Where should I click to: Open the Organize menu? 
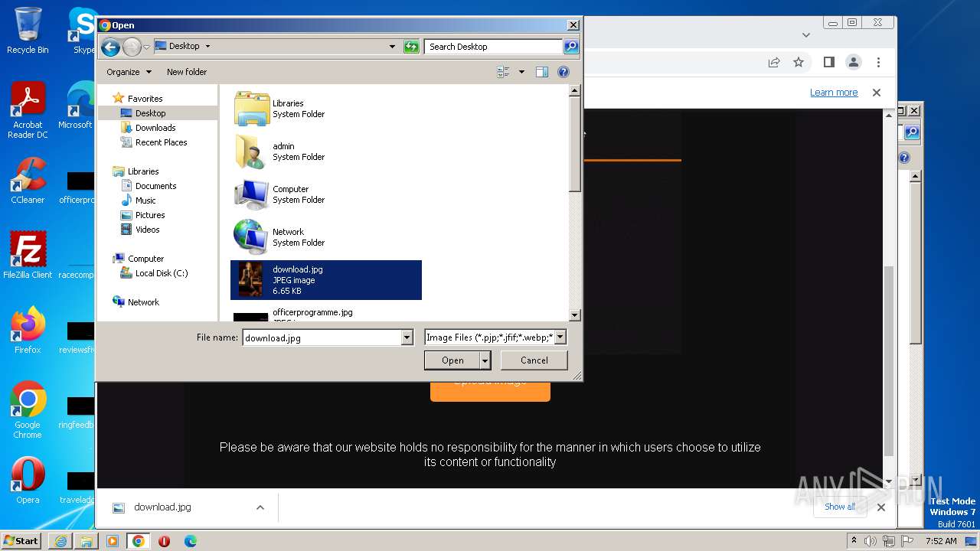129,72
